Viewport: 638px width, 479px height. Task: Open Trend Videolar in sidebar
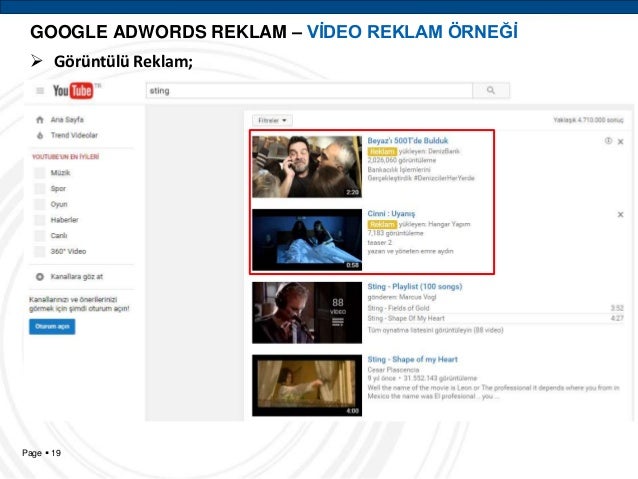[74, 135]
